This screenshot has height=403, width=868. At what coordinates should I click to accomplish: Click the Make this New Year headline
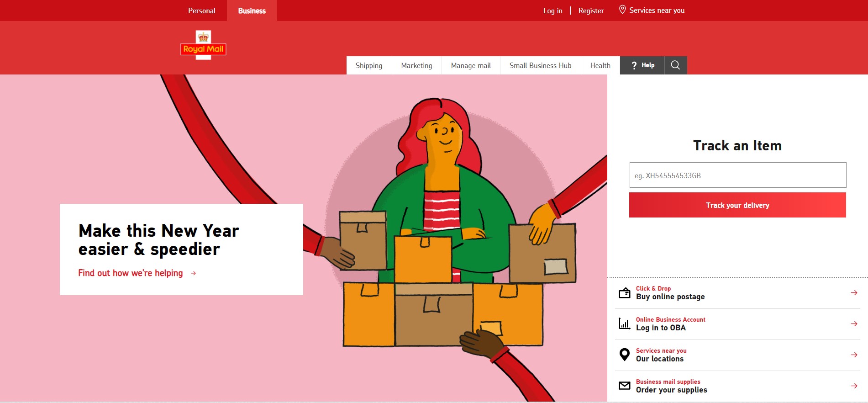coord(158,240)
